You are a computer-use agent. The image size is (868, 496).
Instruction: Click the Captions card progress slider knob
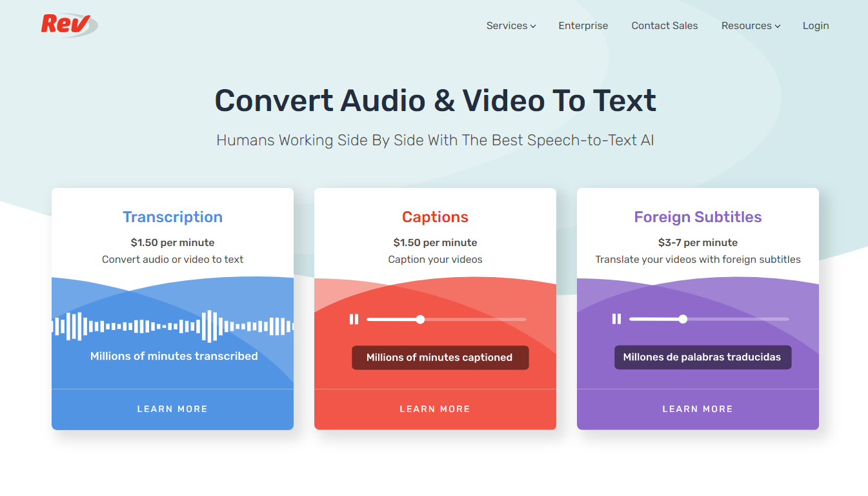click(421, 319)
